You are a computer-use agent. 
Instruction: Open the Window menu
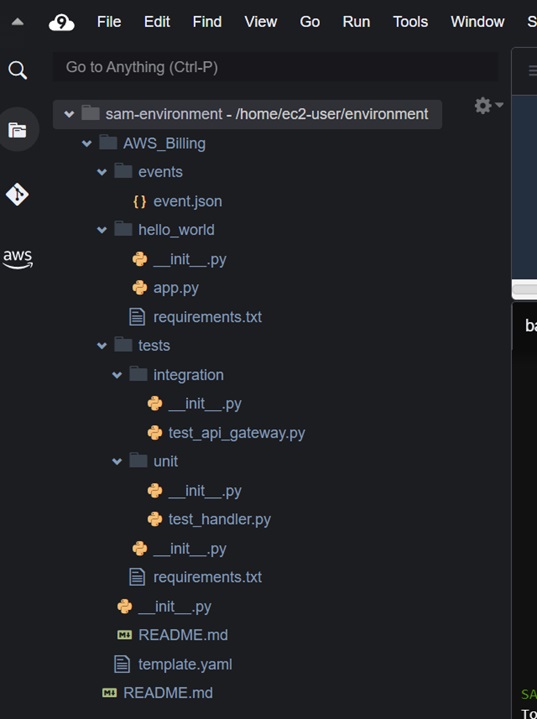(x=477, y=22)
